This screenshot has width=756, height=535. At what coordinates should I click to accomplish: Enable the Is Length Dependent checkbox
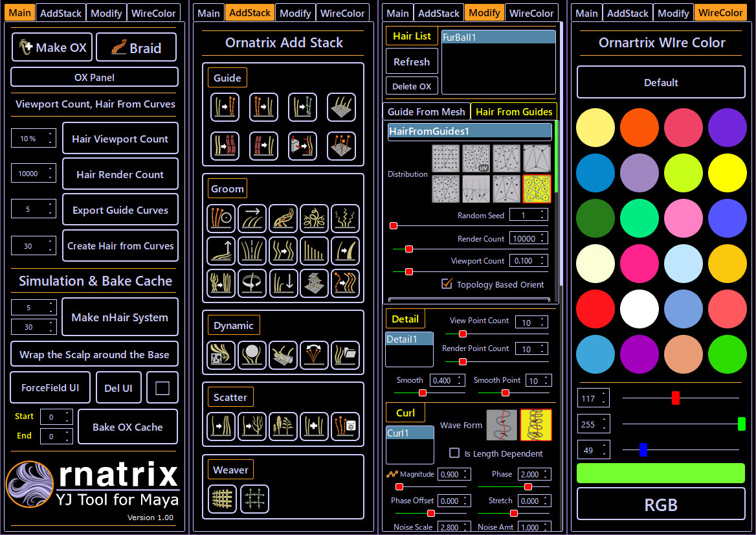click(x=454, y=453)
